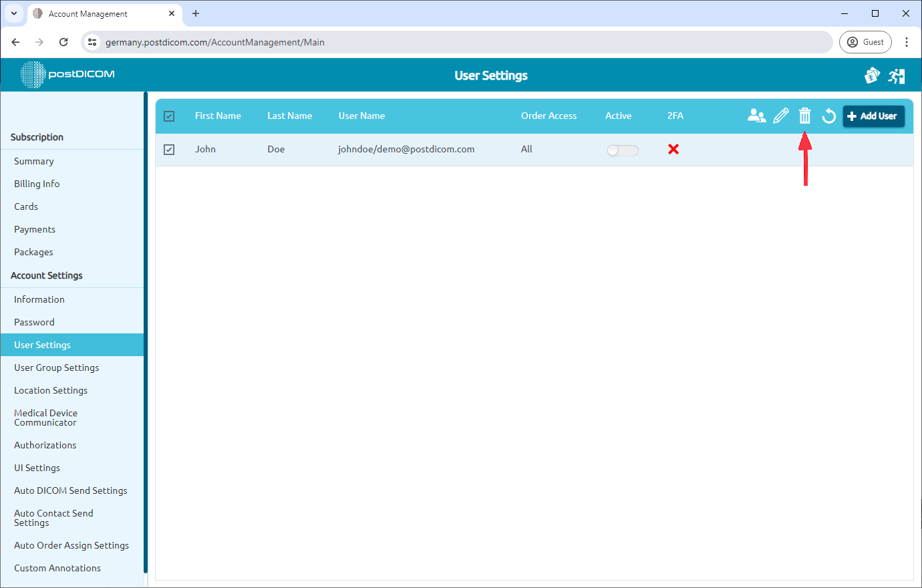Uncheck John Doe's row checkbox
This screenshot has height=588, width=922.
pyautogui.click(x=169, y=149)
